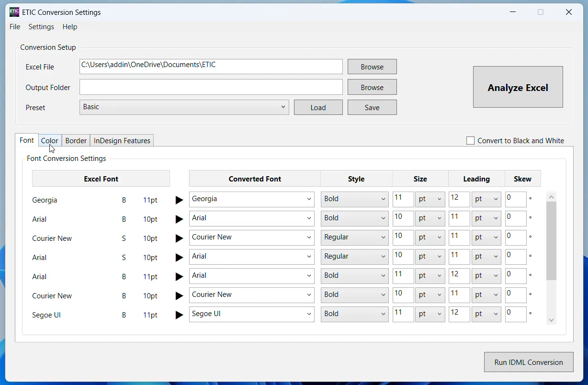
Task: Click the Converted Font column header
Action: (x=255, y=179)
